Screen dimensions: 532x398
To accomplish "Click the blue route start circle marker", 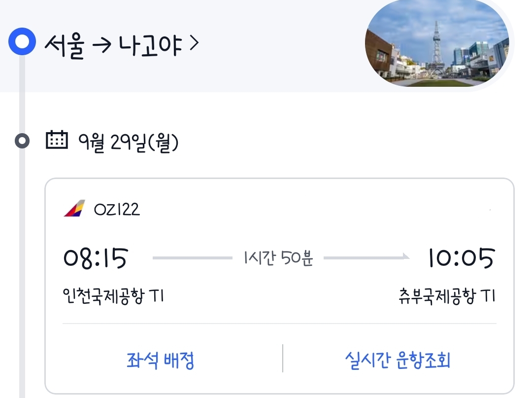I will point(22,41).
